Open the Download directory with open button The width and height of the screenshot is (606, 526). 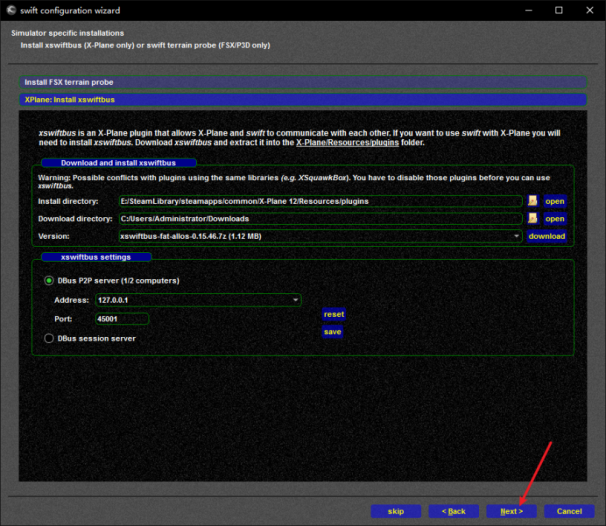coord(555,219)
